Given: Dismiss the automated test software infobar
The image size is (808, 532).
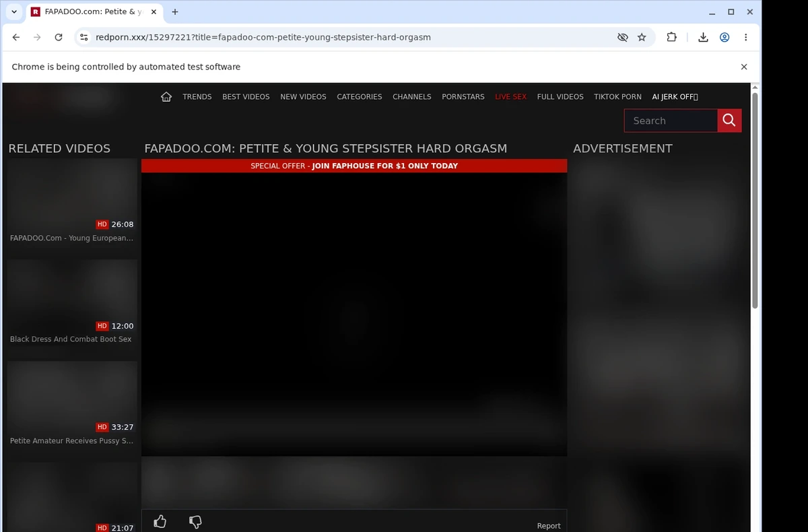Looking at the screenshot, I should [x=744, y=67].
